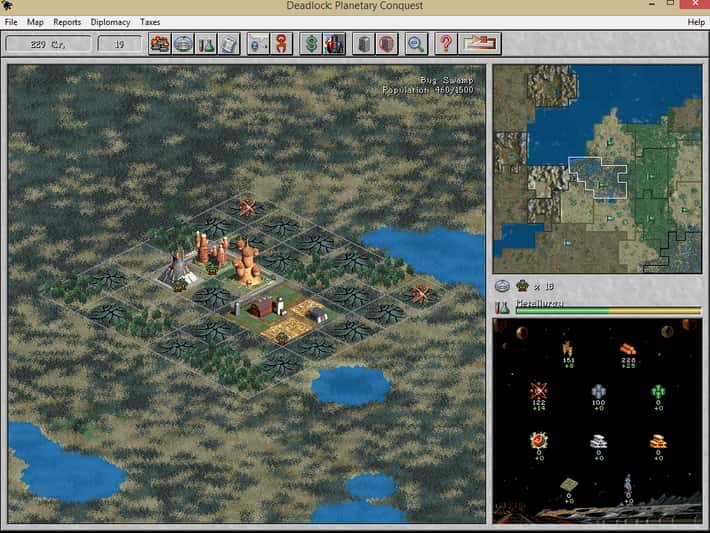Open the city buildings toolbar icon

click(x=160, y=44)
